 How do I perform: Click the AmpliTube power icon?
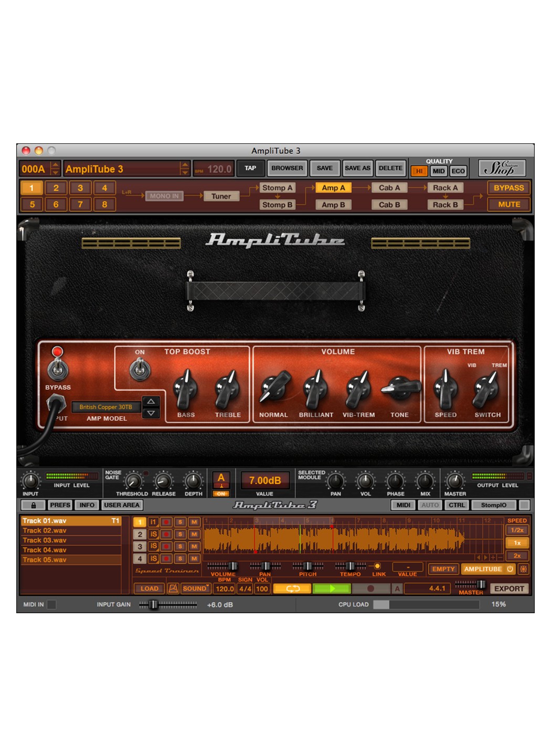(x=510, y=569)
